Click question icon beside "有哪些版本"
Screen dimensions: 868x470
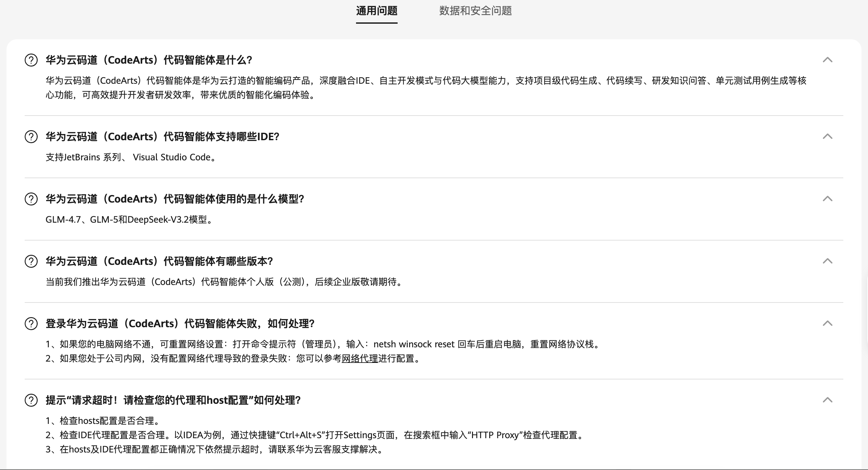point(31,261)
